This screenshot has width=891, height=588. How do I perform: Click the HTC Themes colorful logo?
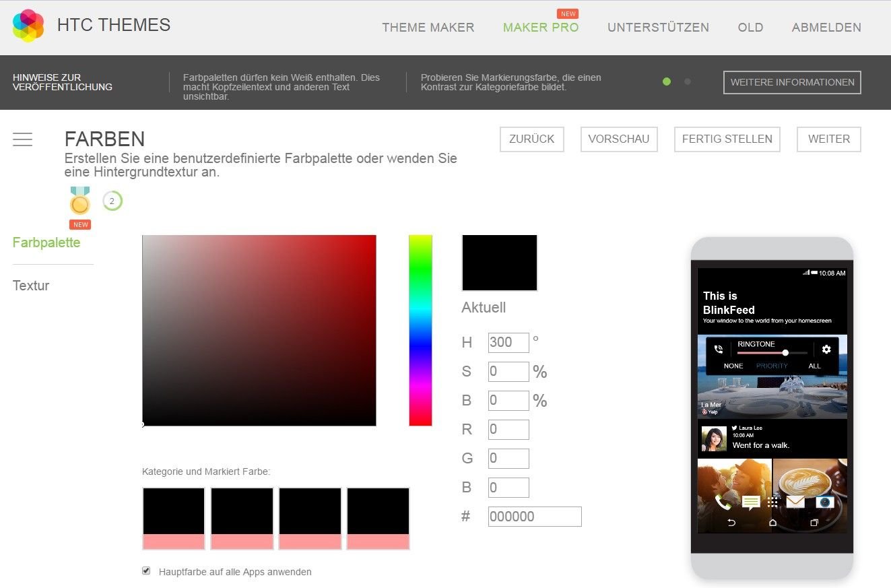[28, 26]
